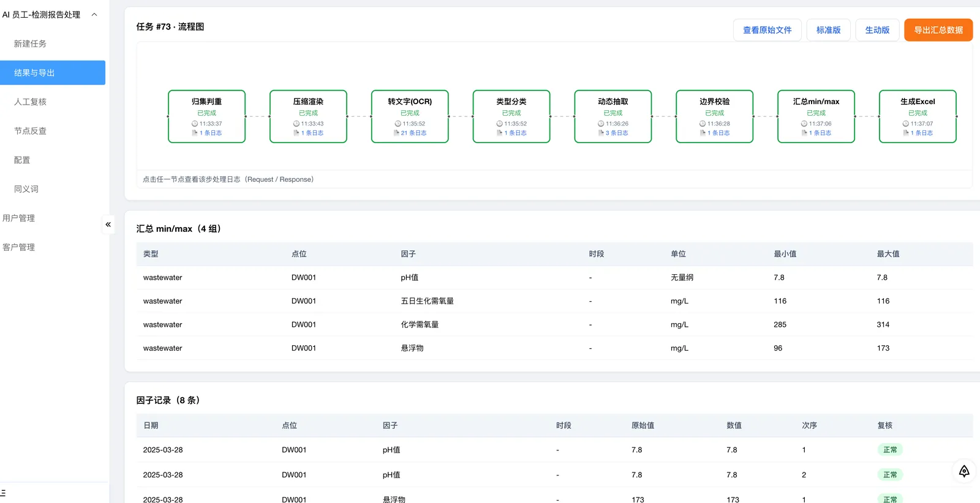Open the 生成Excel flow node
The image size is (980, 503).
click(918, 116)
